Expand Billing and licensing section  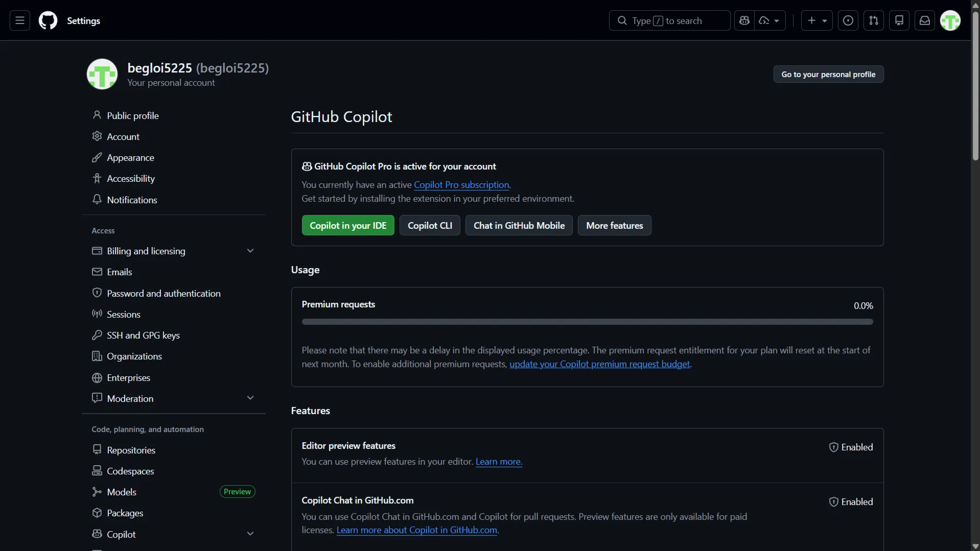250,251
